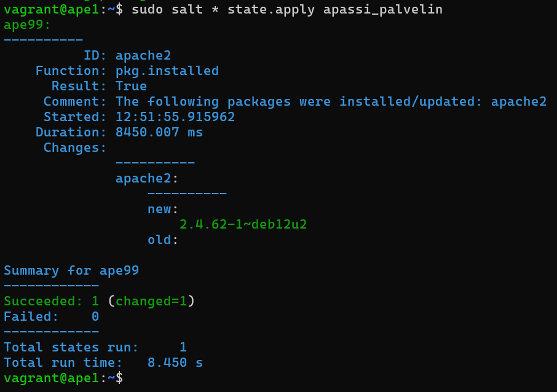Viewport: 557px width, 392px height.
Task: Click the 'old:' label
Action: point(162,240)
